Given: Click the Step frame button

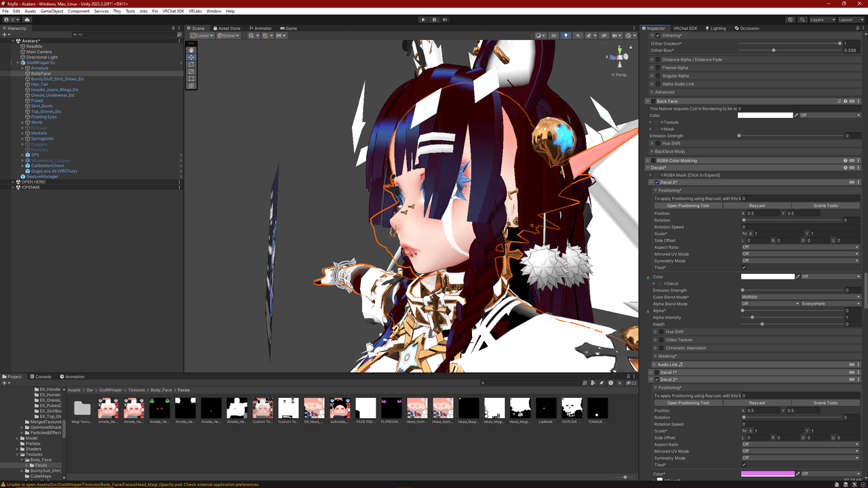Looking at the screenshot, I should (x=445, y=20).
